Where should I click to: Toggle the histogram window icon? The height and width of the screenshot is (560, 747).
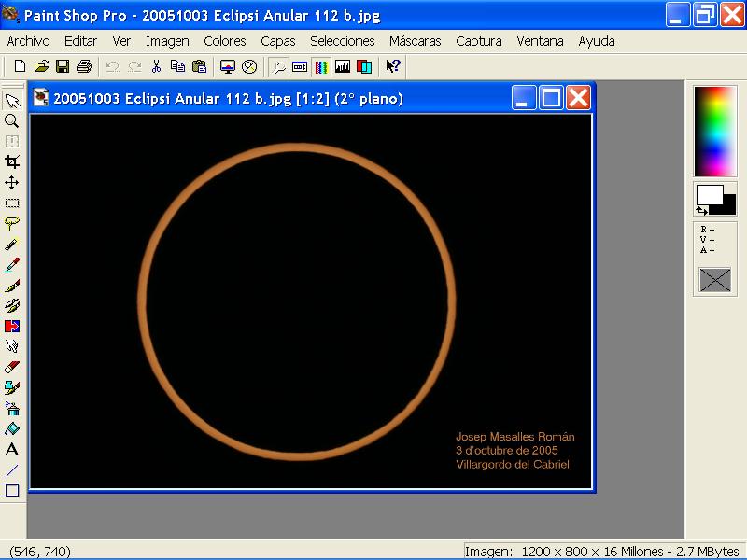(x=343, y=66)
